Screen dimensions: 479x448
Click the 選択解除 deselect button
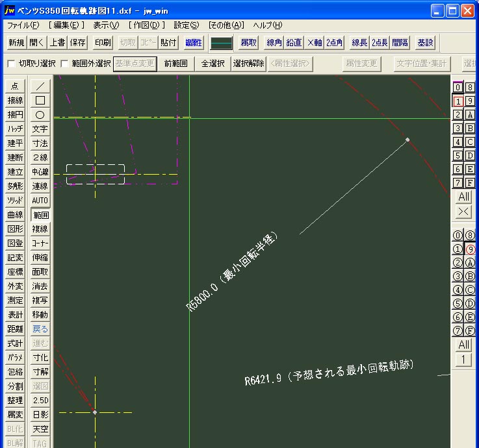tap(249, 64)
